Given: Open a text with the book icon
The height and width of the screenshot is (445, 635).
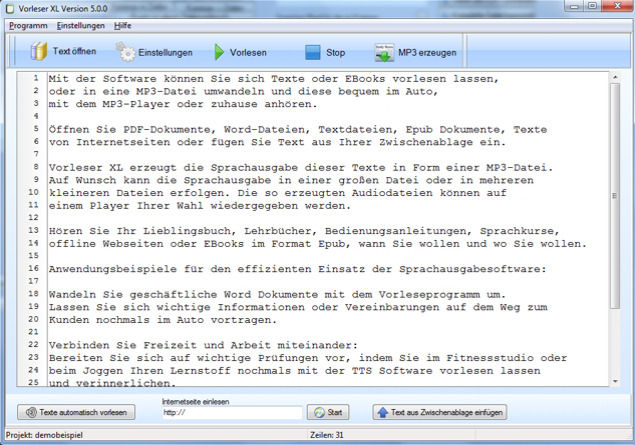Looking at the screenshot, I should point(38,51).
